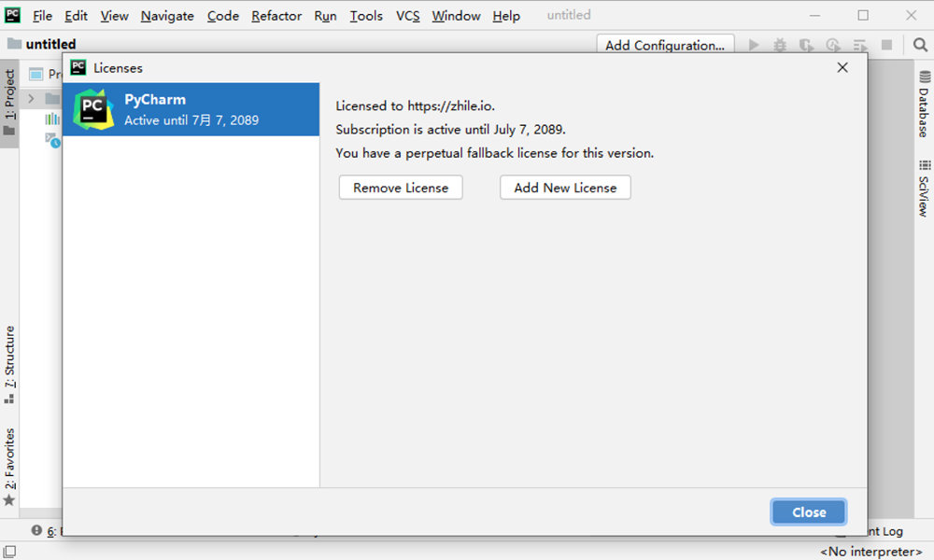Click the PC icon in the Licenses dialog title

[x=78, y=67]
